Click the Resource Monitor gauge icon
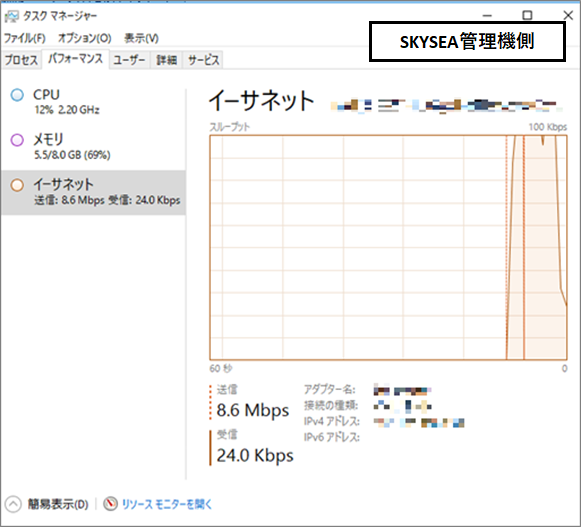 coord(110,504)
